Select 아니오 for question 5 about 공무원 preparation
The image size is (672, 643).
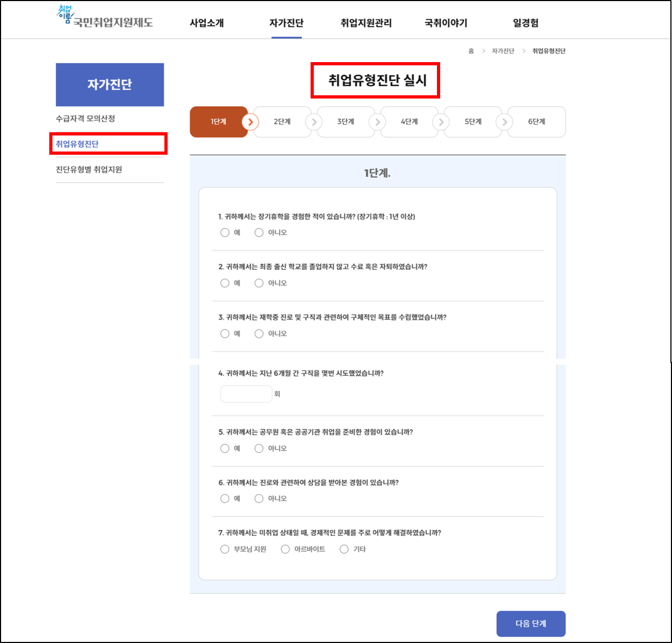[x=259, y=448]
